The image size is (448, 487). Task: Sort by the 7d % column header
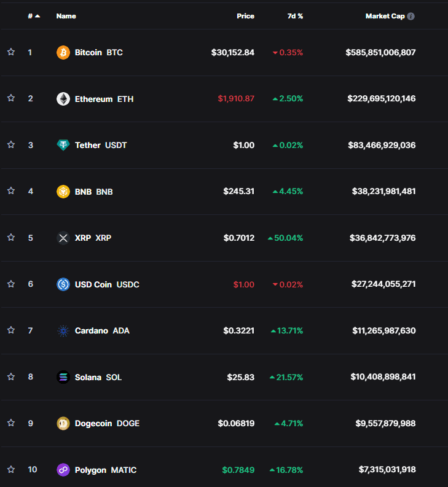tap(295, 16)
